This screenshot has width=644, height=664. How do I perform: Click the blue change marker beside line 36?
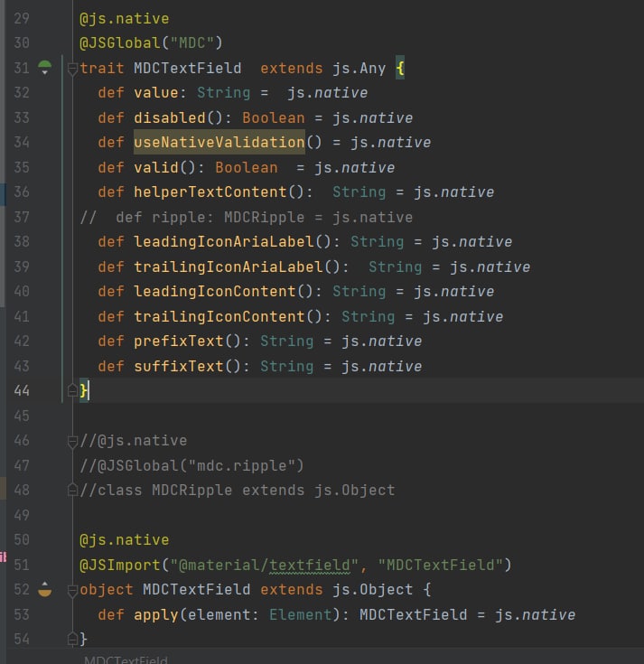3,194
